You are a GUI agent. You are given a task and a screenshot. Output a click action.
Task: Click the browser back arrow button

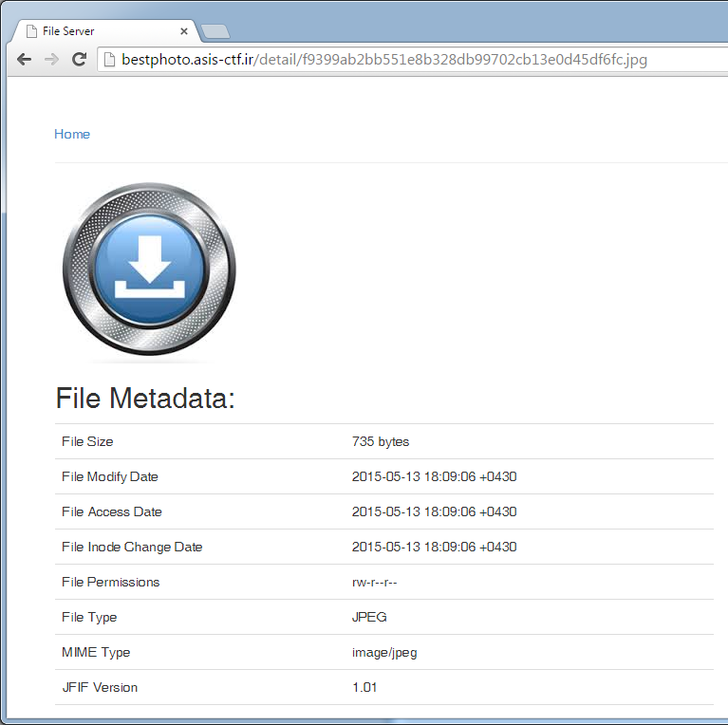tap(25, 60)
